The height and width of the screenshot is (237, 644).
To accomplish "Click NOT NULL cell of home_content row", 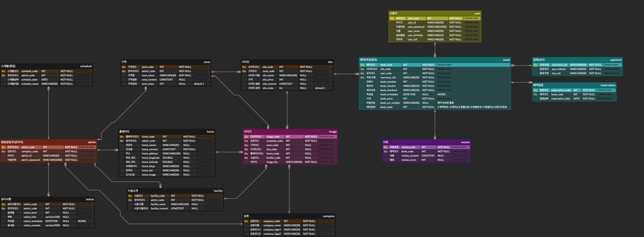I will [189, 149].
